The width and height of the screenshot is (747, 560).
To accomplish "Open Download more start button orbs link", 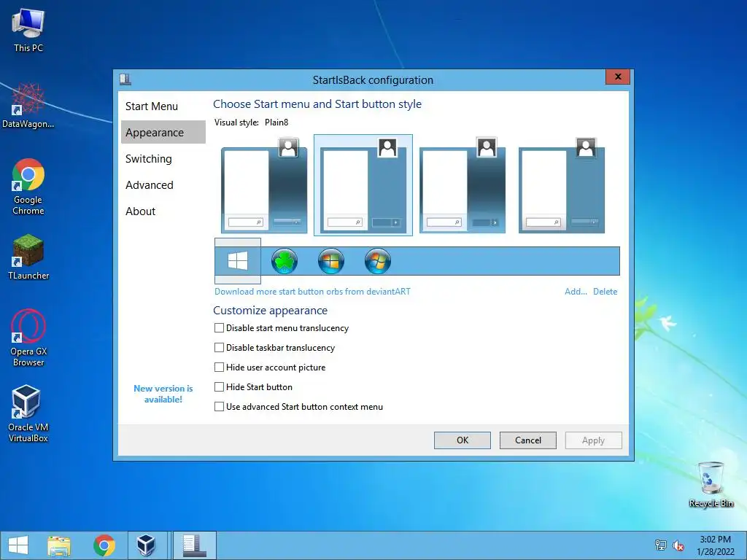I will tap(312, 292).
